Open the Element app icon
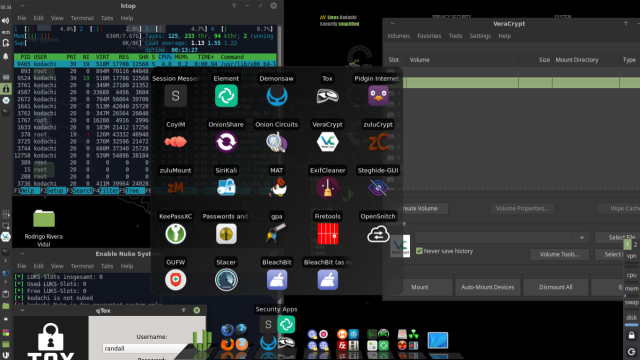The width and height of the screenshot is (640, 360). (x=226, y=96)
